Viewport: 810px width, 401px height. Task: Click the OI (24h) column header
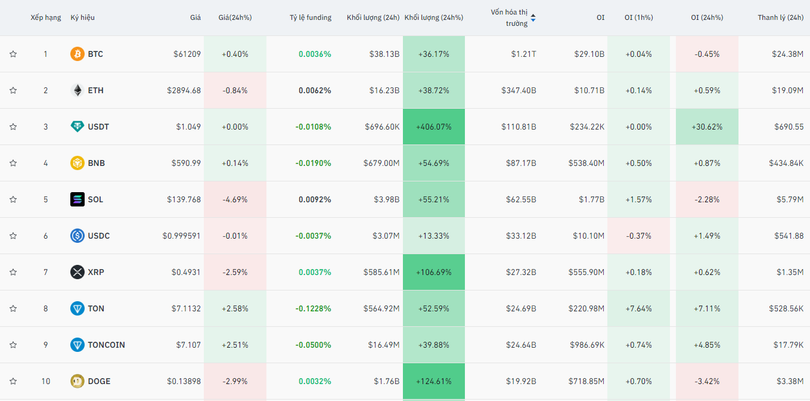708,18
